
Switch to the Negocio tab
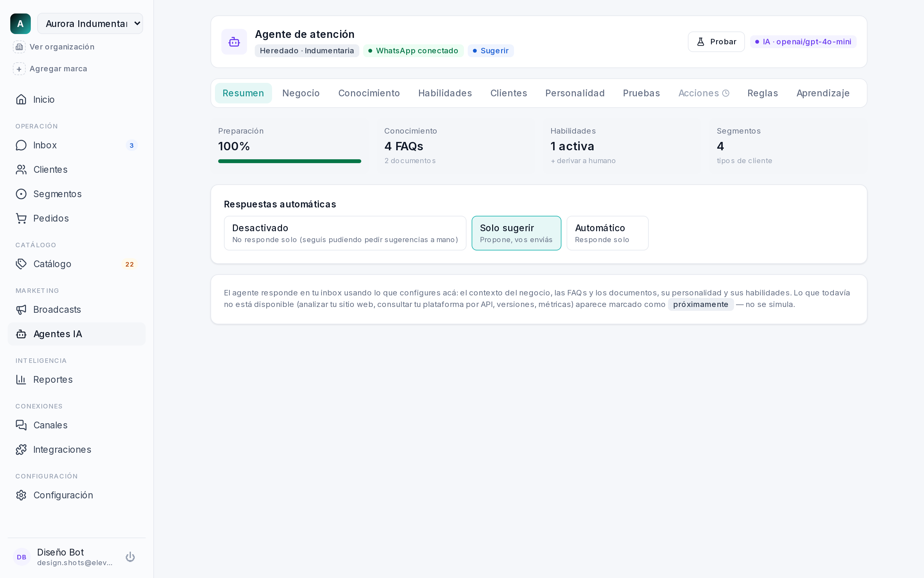coord(301,93)
